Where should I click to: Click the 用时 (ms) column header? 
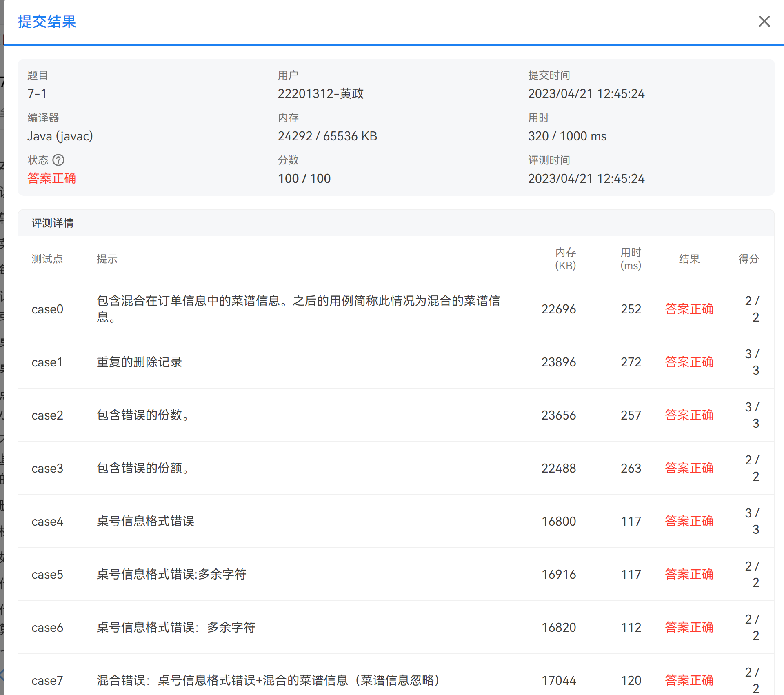[631, 259]
